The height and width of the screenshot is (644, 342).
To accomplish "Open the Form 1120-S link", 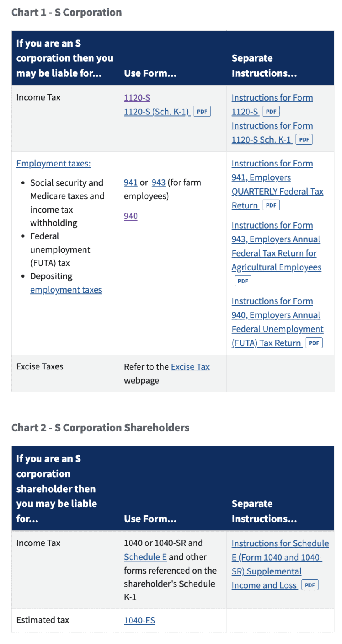I will (x=137, y=97).
